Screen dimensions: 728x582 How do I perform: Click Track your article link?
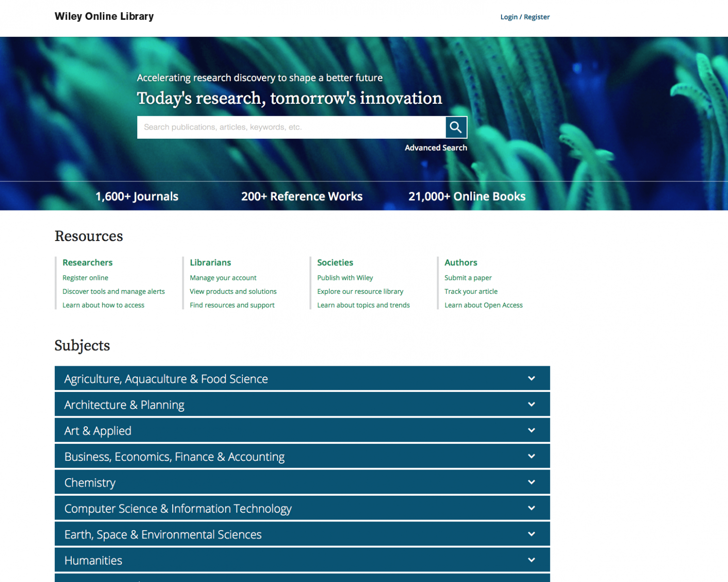pos(471,291)
